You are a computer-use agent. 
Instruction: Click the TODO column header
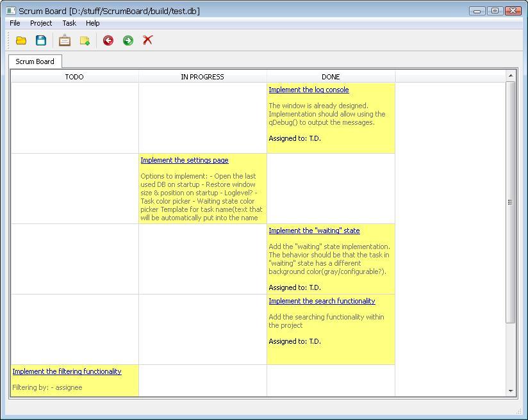coord(74,77)
